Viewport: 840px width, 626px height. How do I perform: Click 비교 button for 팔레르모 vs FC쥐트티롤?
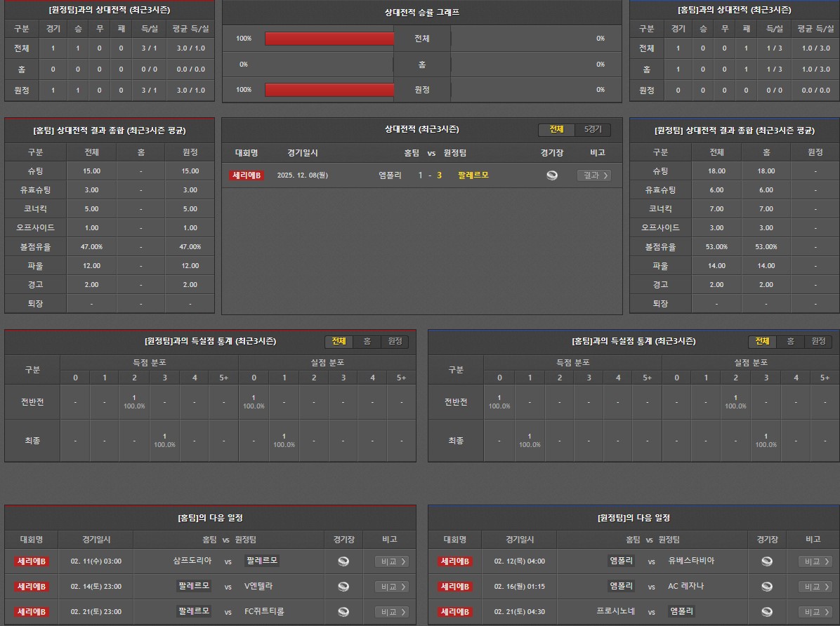tap(391, 612)
